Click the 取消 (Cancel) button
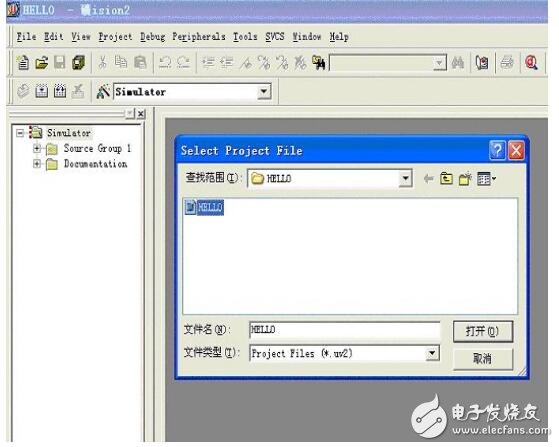The image size is (559, 447). coord(483,358)
